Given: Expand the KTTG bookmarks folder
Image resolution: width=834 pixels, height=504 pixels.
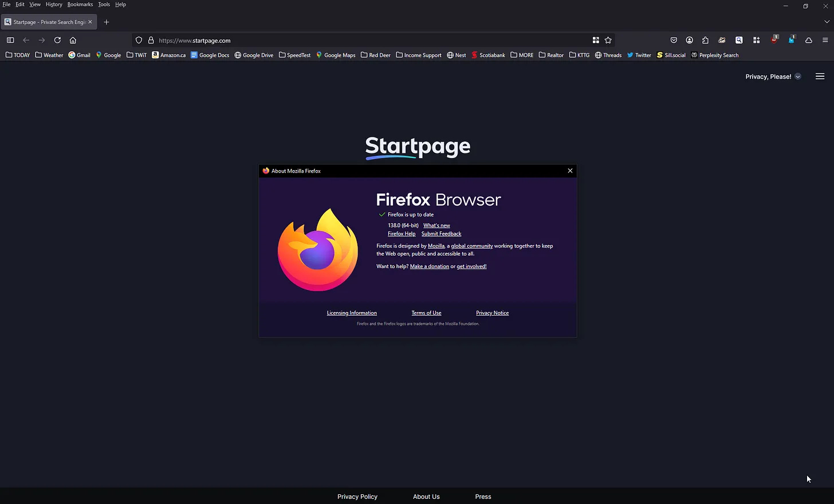Looking at the screenshot, I should (x=579, y=55).
